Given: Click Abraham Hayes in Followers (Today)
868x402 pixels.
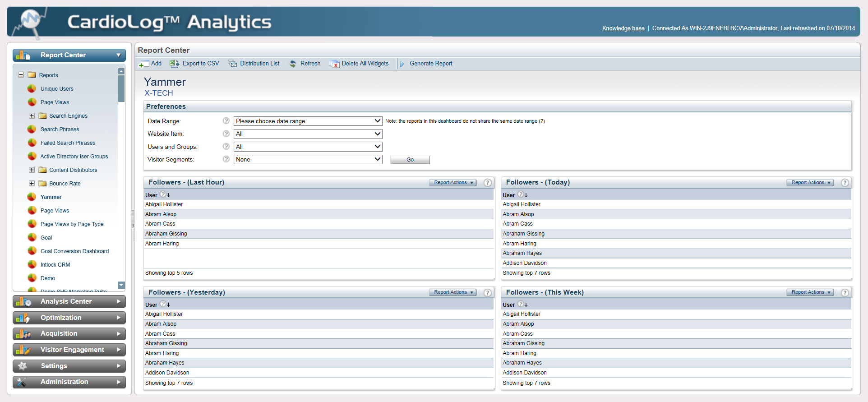Looking at the screenshot, I should [x=522, y=253].
